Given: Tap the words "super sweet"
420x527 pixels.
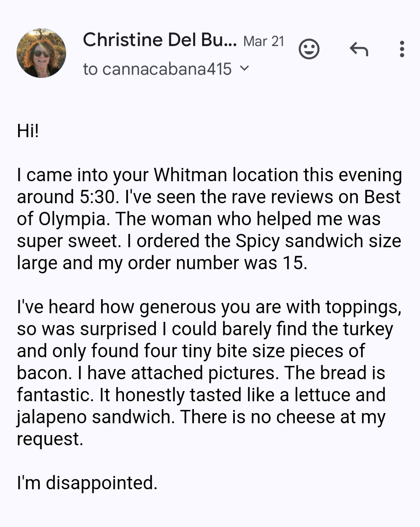Looking at the screenshot, I should (69, 241).
